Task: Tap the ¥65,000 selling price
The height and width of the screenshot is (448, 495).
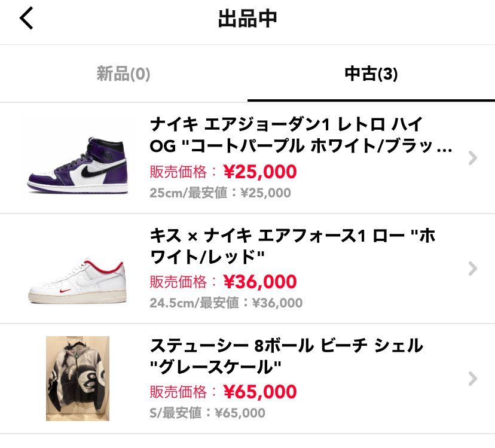Action: [259, 392]
